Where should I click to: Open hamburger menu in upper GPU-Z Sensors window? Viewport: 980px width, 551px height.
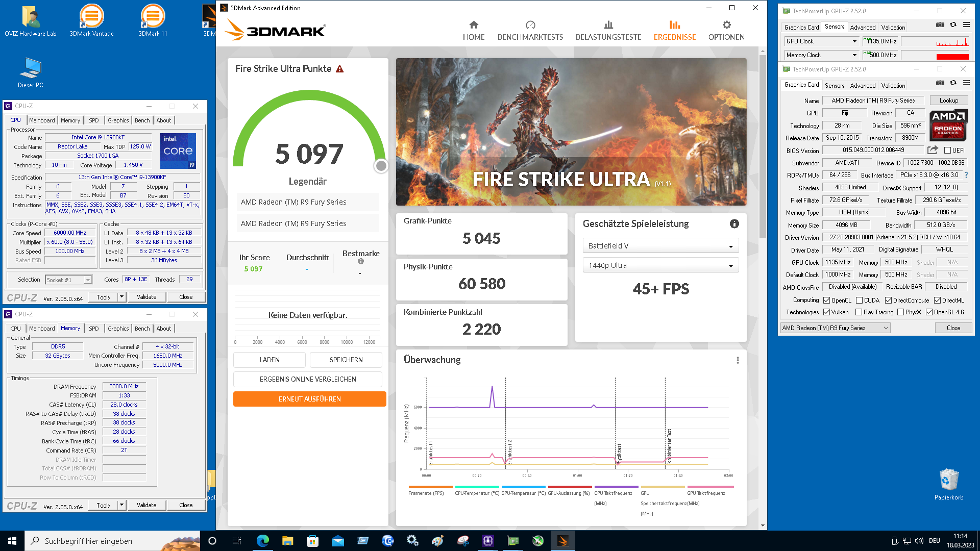[966, 24]
